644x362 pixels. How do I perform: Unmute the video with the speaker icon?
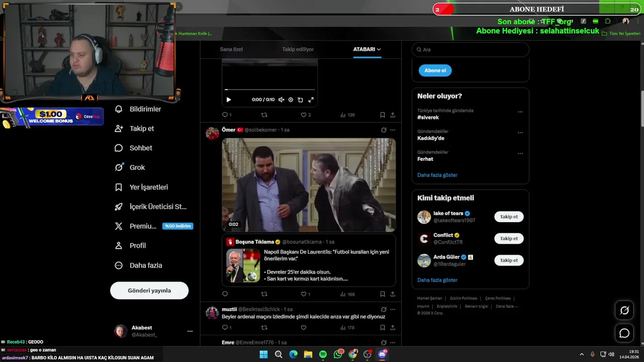coord(281,100)
